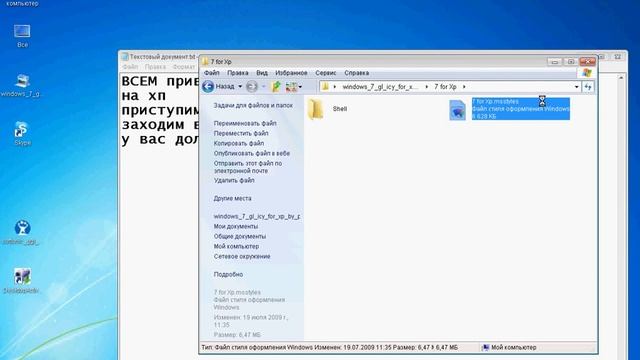
Task: Click Переименовать файл task link
Action: (245, 123)
